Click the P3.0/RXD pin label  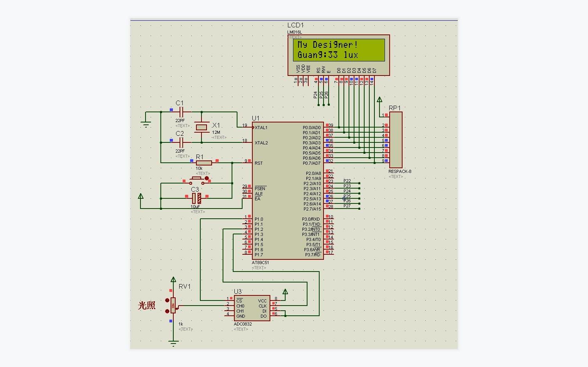[x=311, y=219]
